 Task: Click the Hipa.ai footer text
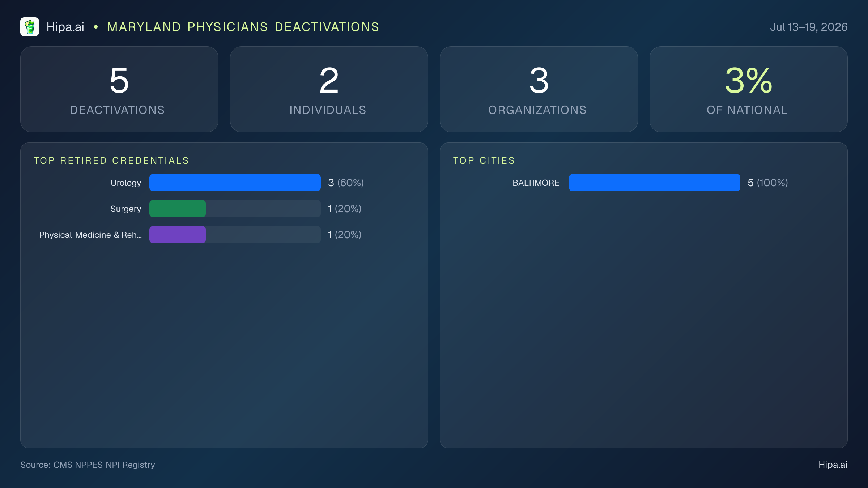coord(833,465)
